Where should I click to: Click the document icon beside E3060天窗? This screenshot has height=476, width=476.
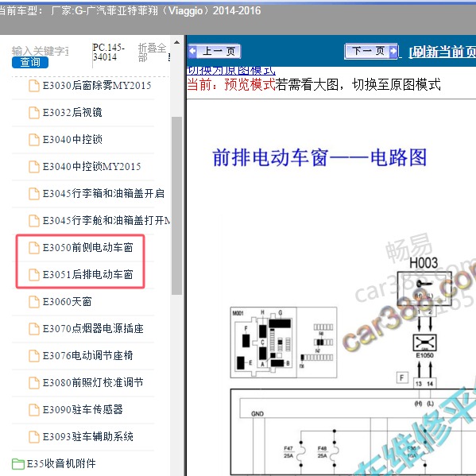(34, 302)
